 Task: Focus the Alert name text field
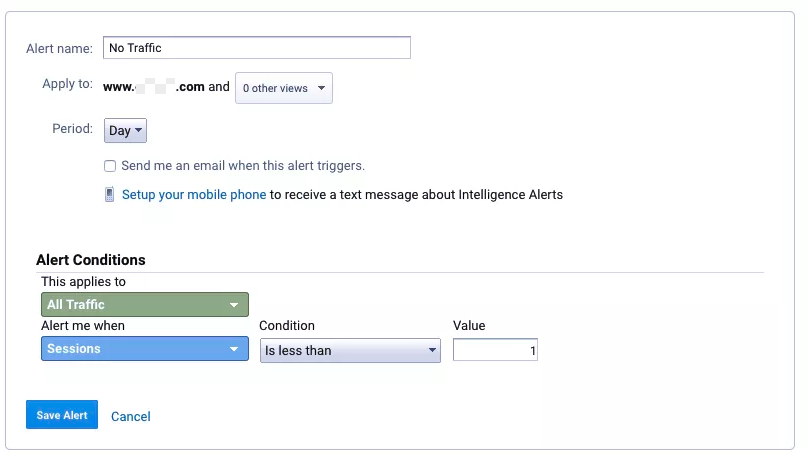pos(257,48)
